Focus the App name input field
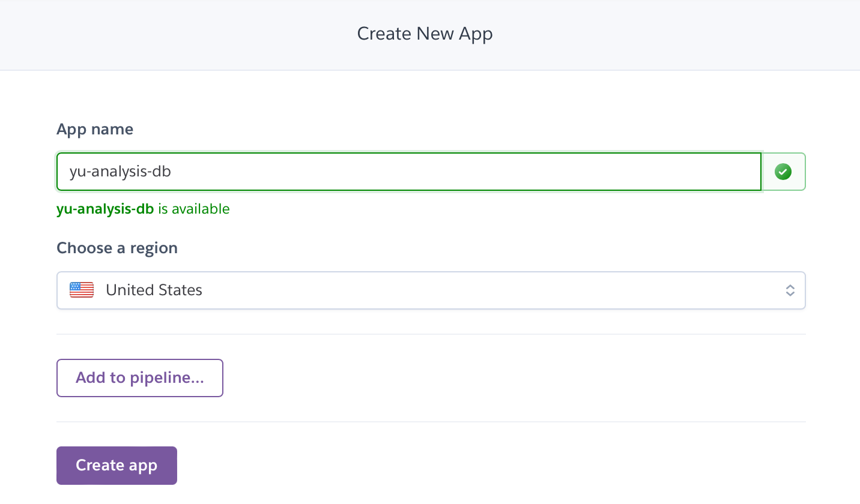The image size is (860, 504). click(x=408, y=172)
